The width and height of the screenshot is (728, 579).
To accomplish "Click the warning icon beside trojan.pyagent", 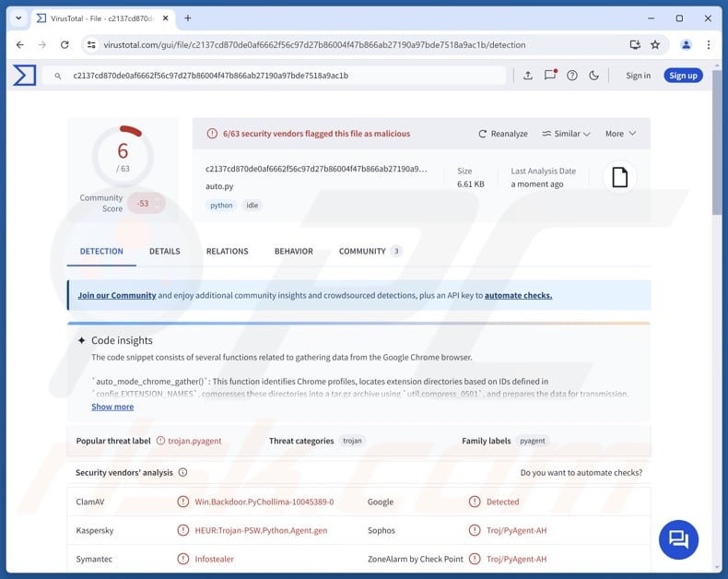I will pos(160,441).
